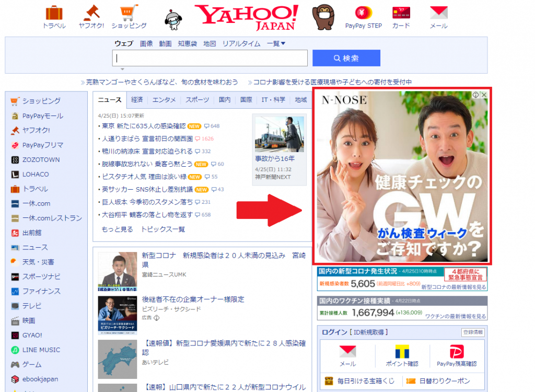Click トピックス一覧 link
The width and height of the screenshot is (535, 392).
163,229
